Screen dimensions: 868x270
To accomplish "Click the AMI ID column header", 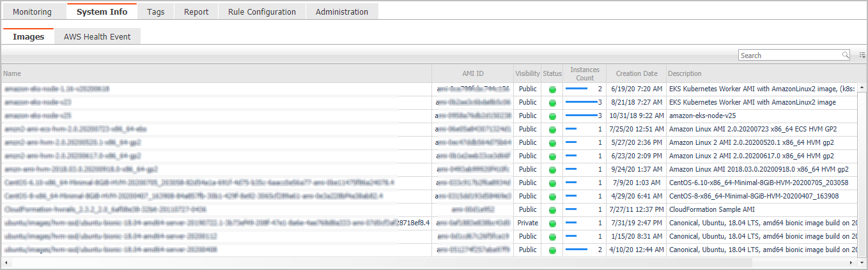I will [x=473, y=73].
